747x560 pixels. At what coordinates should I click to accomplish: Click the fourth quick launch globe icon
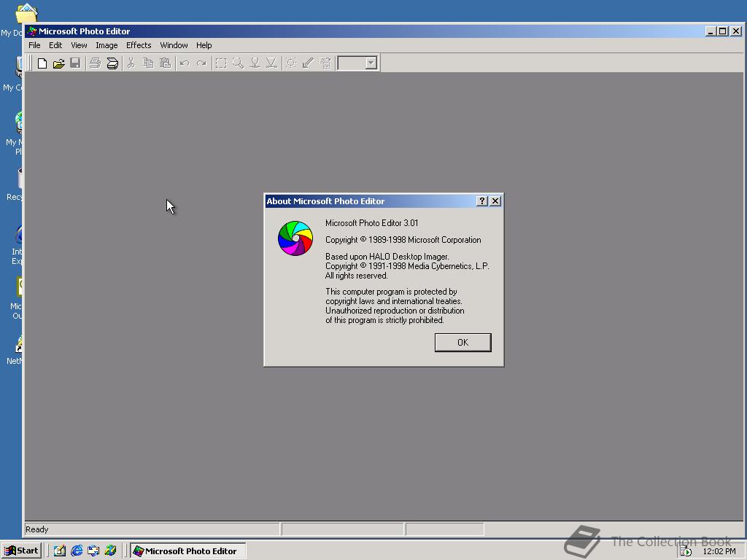click(x=111, y=551)
